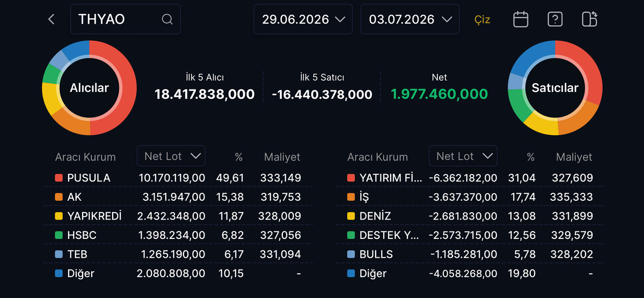Click the search magnifier icon beside THYAO

tap(167, 19)
